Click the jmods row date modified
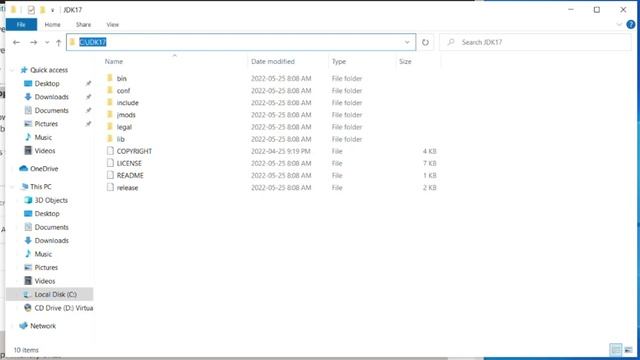640x360 pixels. click(x=281, y=115)
